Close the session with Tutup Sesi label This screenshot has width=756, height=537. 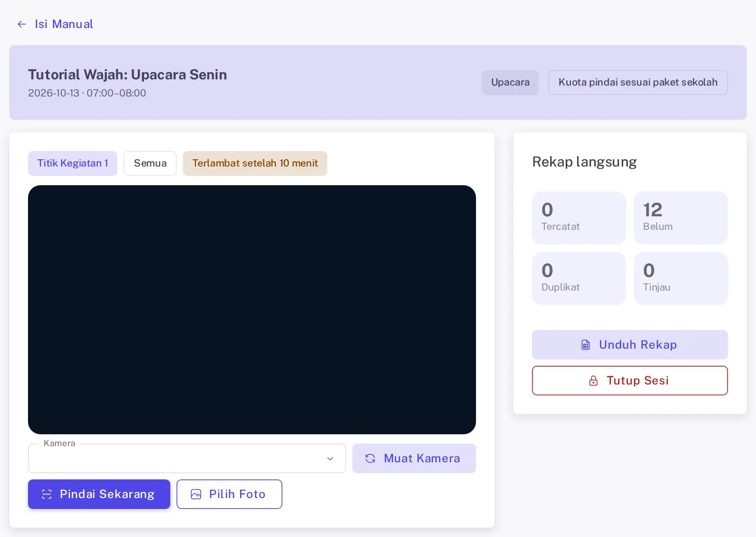[x=638, y=381]
